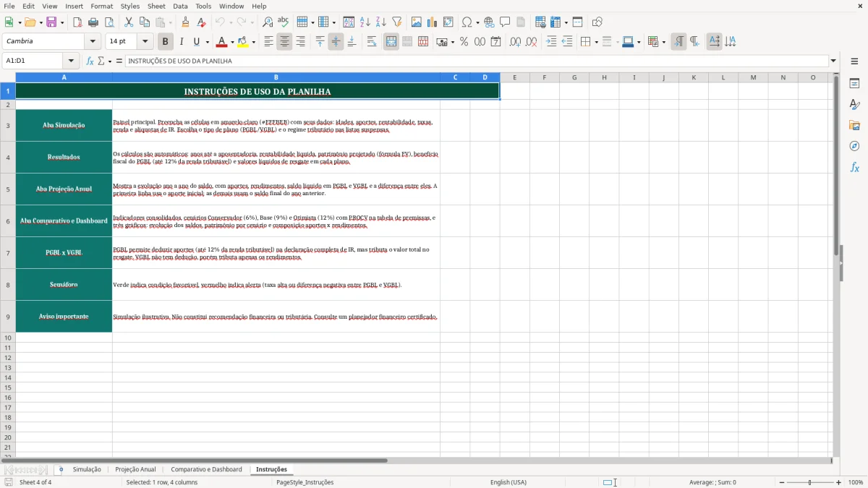Image resolution: width=868 pixels, height=488 pixels.
Task: Open the Function Wizard
Action: click(90, 61)
